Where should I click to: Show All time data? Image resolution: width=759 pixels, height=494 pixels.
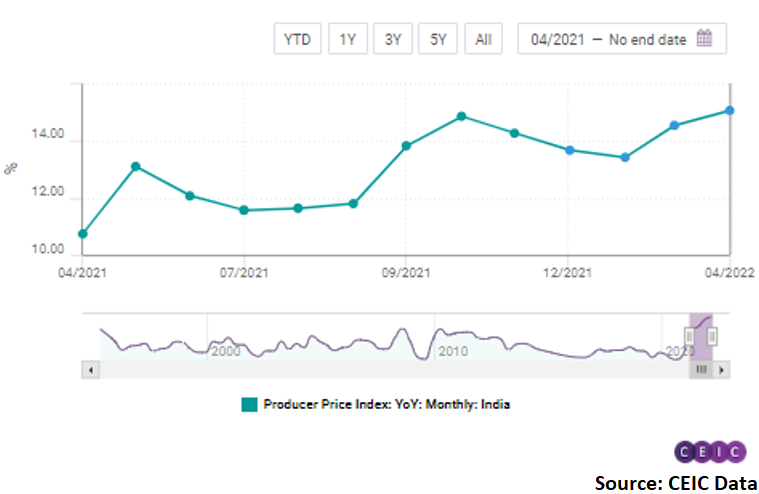point(483,40)
